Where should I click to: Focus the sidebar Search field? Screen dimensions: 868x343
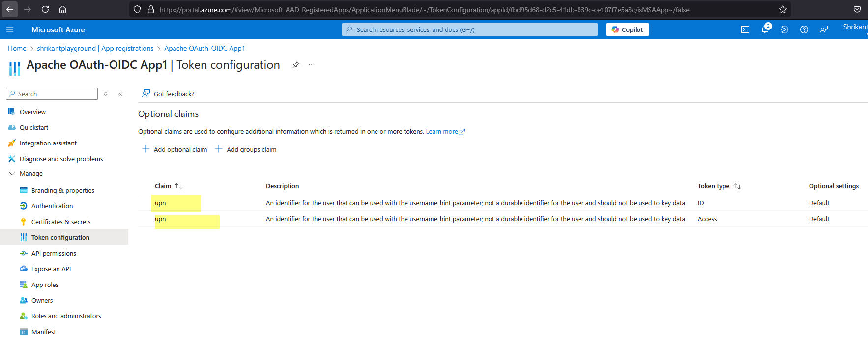click(52, 94)
